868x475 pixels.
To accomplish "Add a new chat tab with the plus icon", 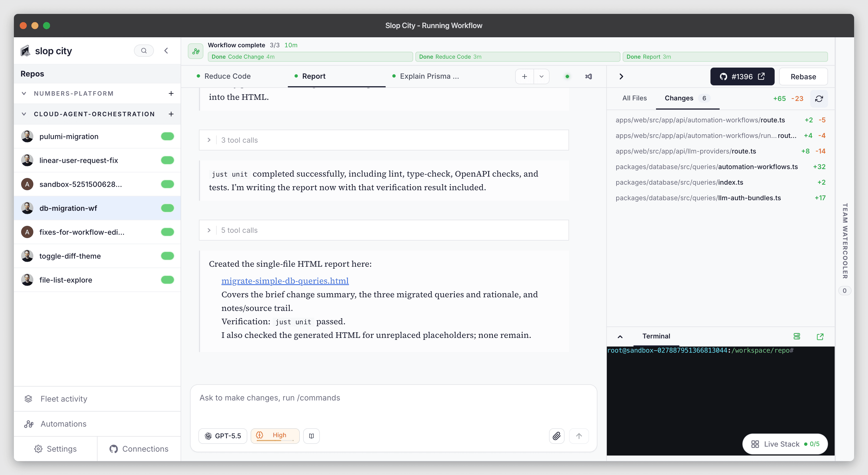I will pyautogui.click(x=525, y=76).
